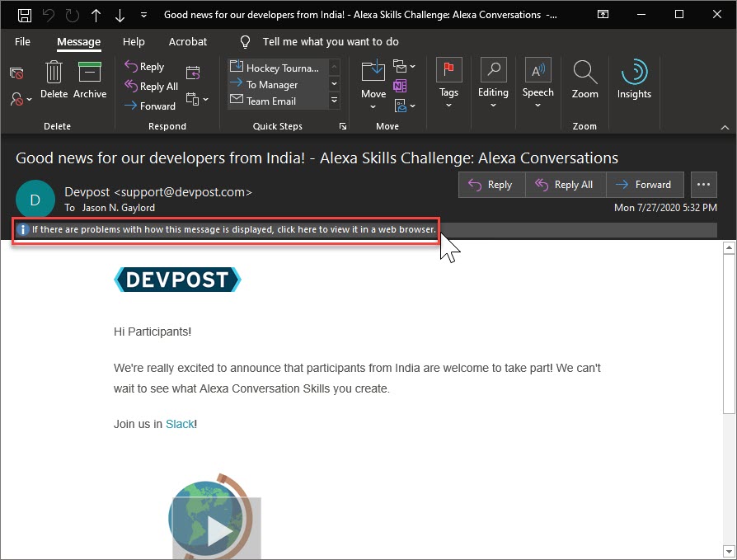Click recipient Jason N. Gaylord

pyautogui.click(x=119, y=207)
